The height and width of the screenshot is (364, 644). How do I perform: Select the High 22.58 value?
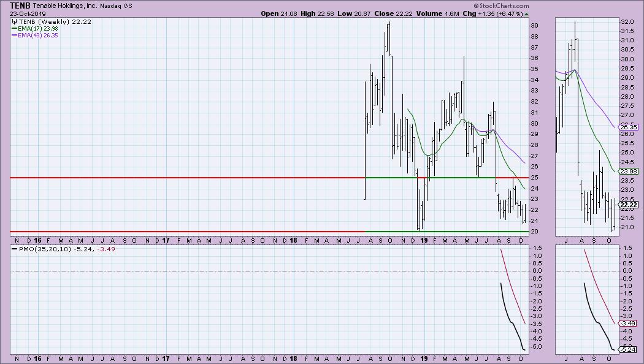(316, 13)
